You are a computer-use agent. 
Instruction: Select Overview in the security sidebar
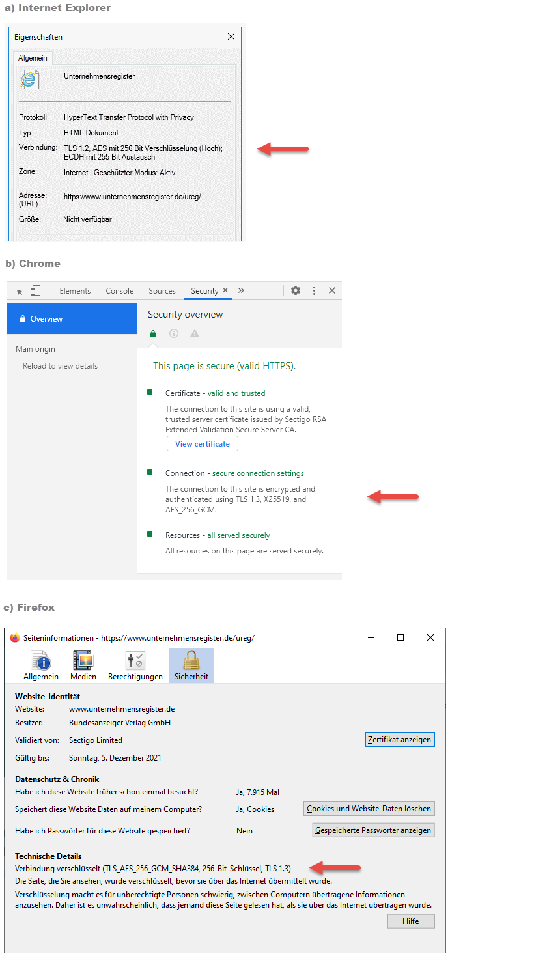(x=72, y=319)
